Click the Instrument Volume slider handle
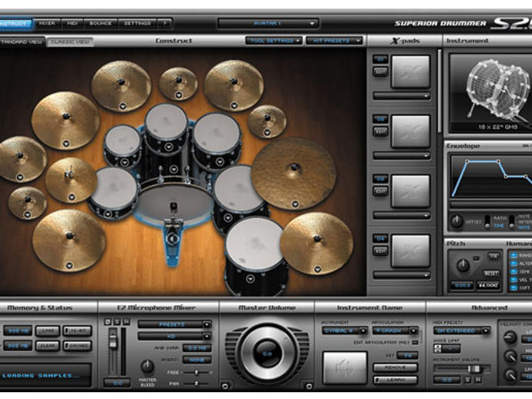The height and width of the screenshot is (399, 532). (x=473, y=369)
